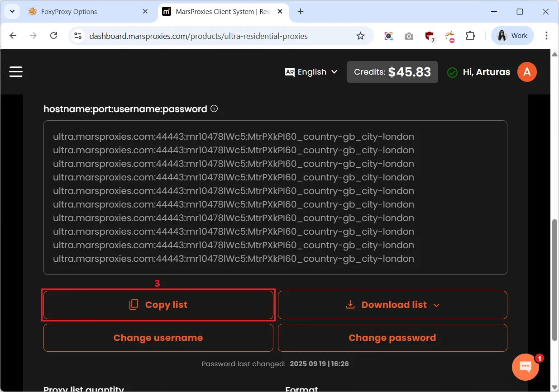
Task: Click the camera screenshot extension icon
Action: click(x=409, y=36)
